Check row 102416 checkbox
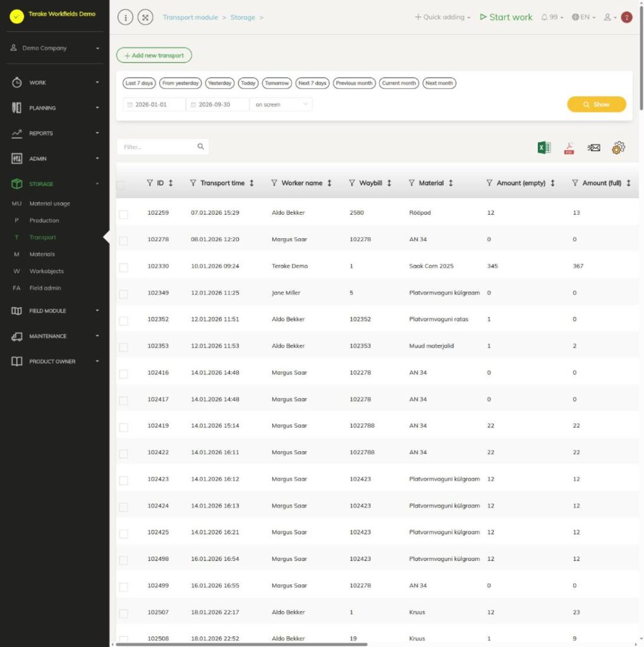Image resolution: width=644 pixels, height=647 pixels. [123, 374]
